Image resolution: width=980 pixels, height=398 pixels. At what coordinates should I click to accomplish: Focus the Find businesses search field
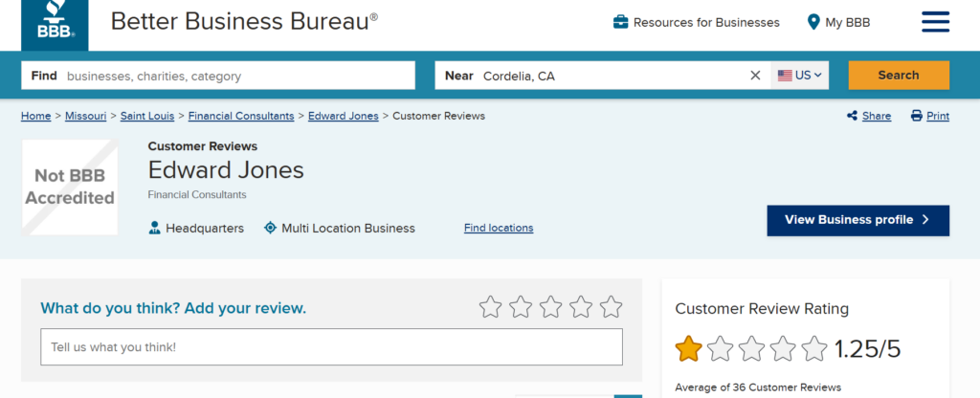218,76
